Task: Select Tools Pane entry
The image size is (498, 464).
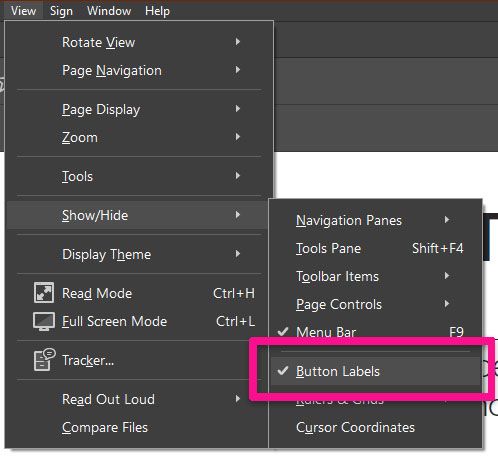Action: (x=375, y=248)
